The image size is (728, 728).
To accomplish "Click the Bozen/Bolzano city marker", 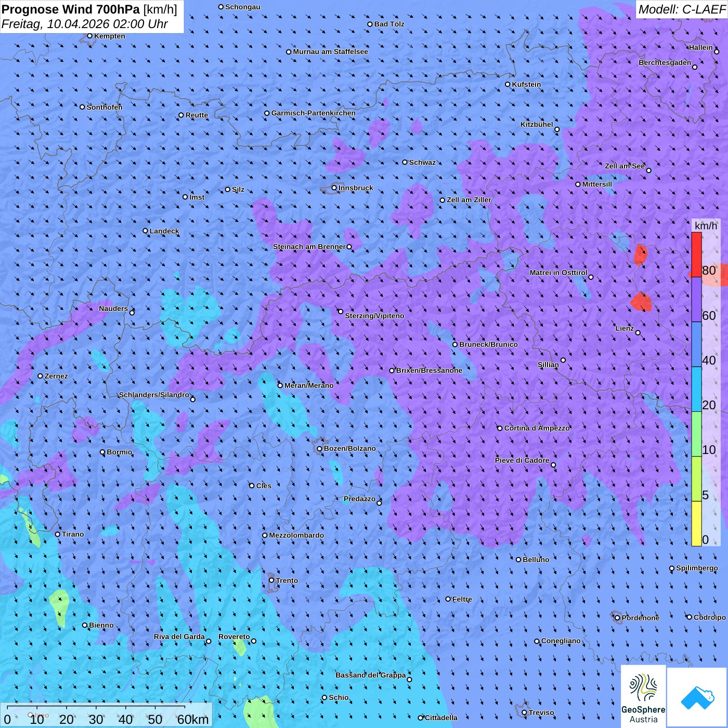I will tap(320, 448).
